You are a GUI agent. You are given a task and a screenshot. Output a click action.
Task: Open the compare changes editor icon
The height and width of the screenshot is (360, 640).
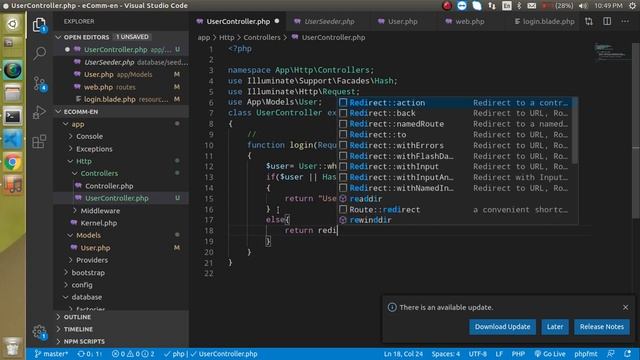tap(589, 21)
